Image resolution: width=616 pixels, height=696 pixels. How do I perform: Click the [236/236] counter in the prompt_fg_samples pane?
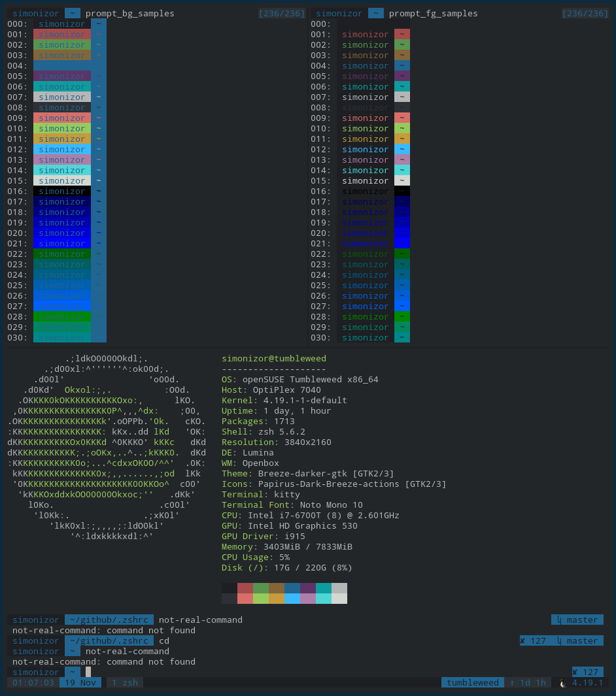[x=585, y=13]
